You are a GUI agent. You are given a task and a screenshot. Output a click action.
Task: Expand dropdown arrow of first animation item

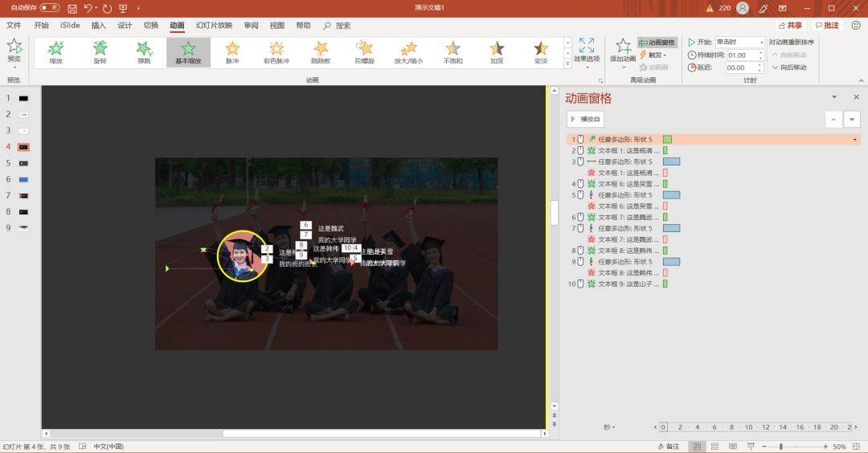tap(854, 140)
